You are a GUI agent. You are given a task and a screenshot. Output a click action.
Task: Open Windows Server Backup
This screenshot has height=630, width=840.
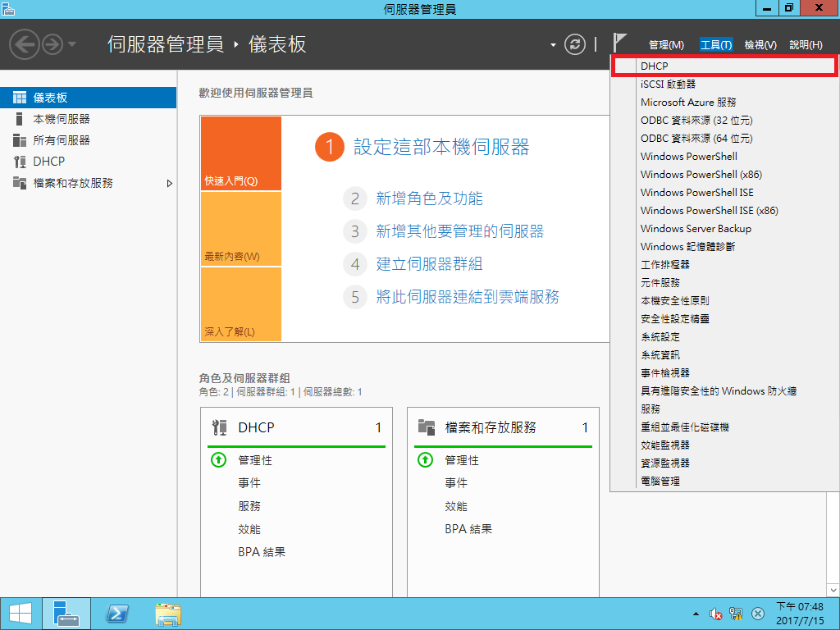725,229
